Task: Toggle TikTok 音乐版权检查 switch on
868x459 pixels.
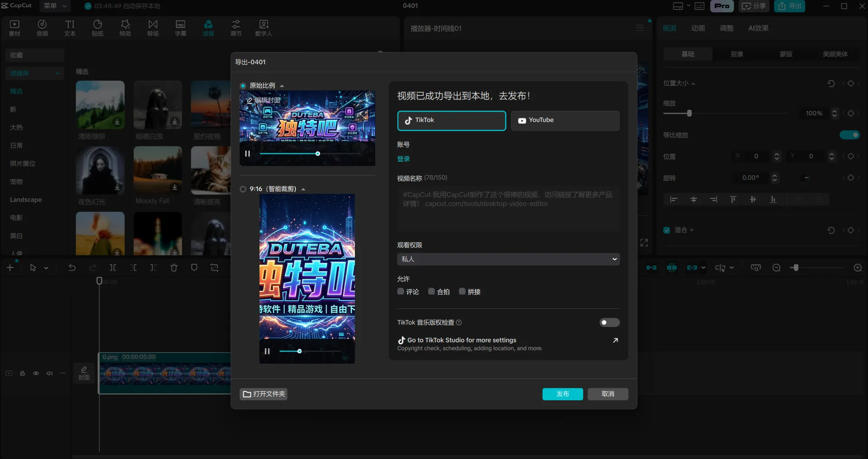Action: pos(609,323)
